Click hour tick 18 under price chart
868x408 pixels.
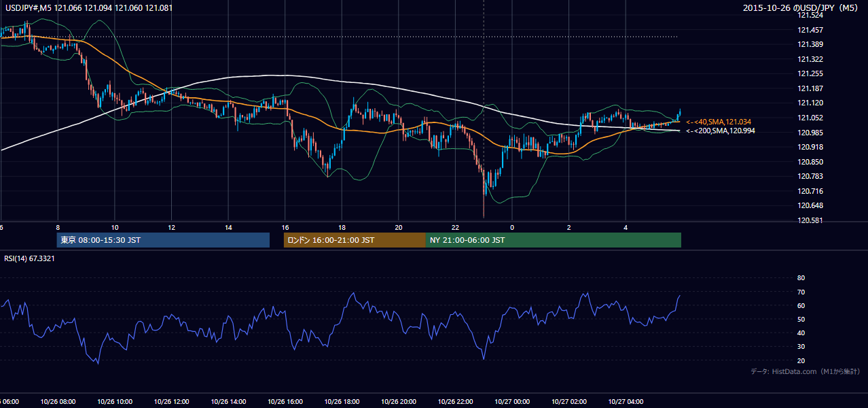pos(342,227)
